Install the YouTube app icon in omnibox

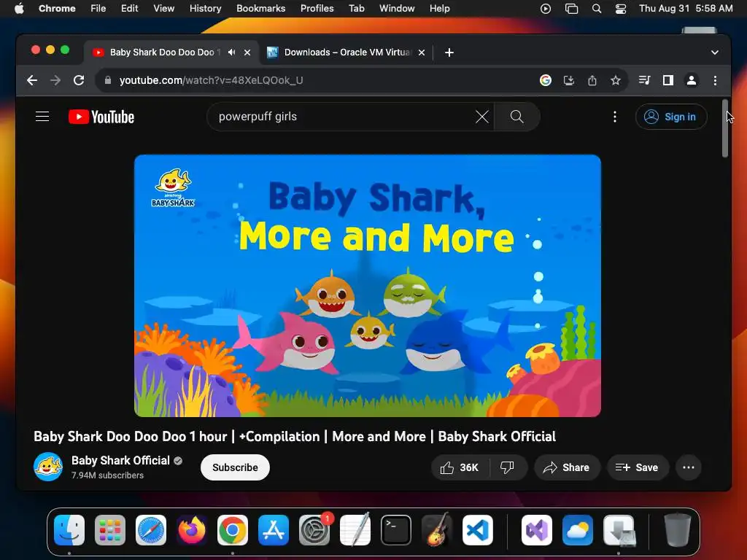click(569, 80)
